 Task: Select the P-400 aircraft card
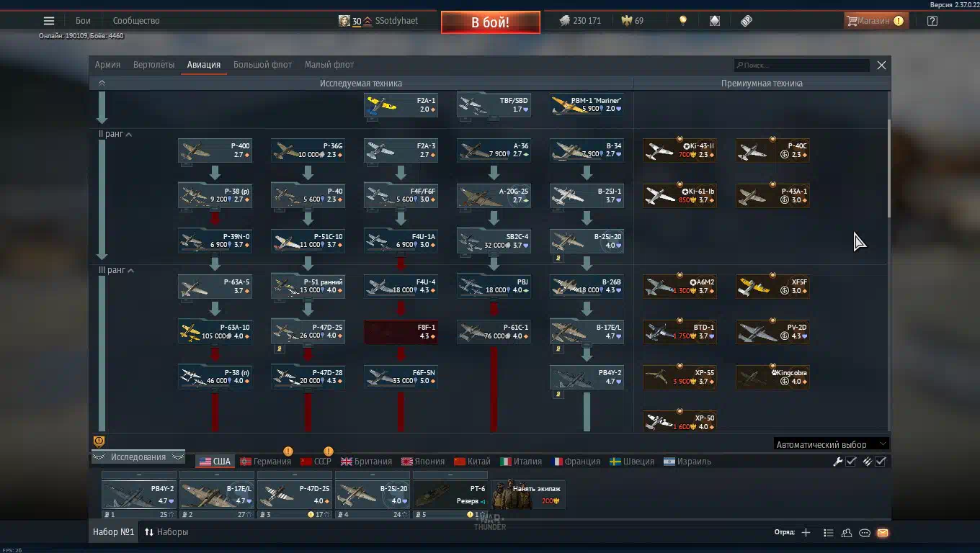(215, 150)
